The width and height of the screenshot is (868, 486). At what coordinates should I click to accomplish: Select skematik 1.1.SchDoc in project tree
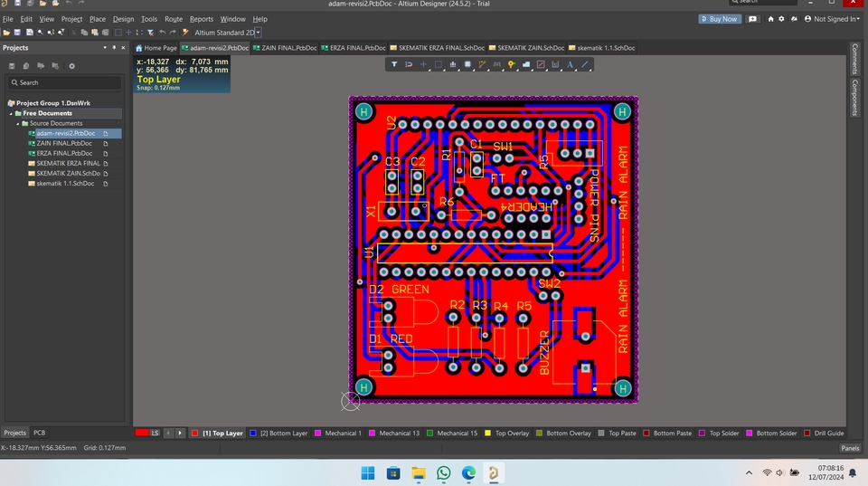tap(65, 184)
